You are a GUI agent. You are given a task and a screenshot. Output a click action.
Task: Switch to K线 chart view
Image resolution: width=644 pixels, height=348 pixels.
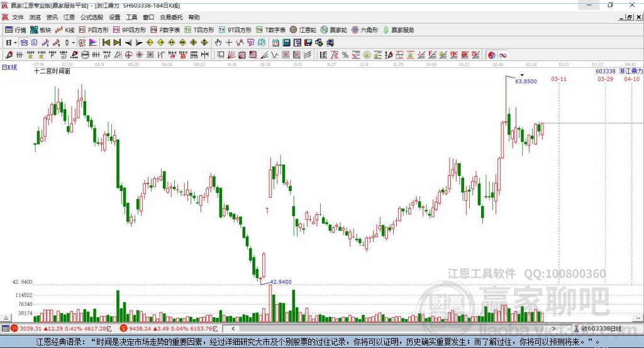(x=65, y=30)
